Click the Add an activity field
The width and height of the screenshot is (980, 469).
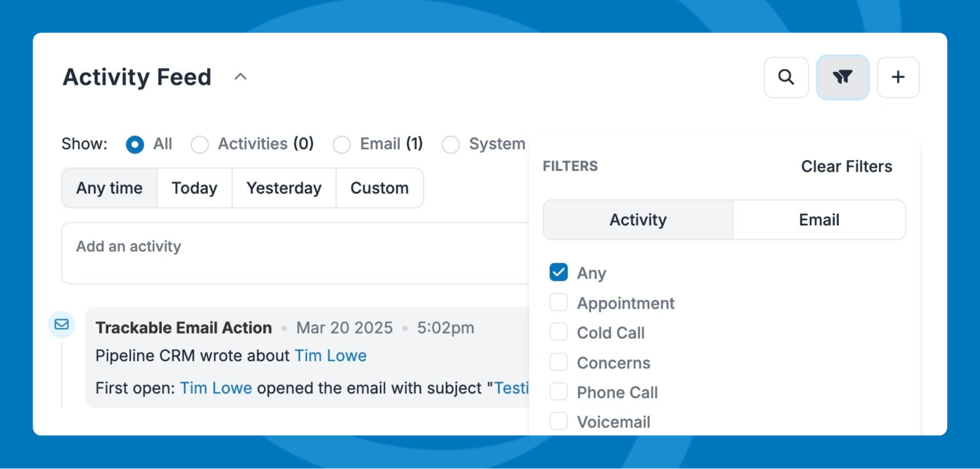tap(295, 253)
